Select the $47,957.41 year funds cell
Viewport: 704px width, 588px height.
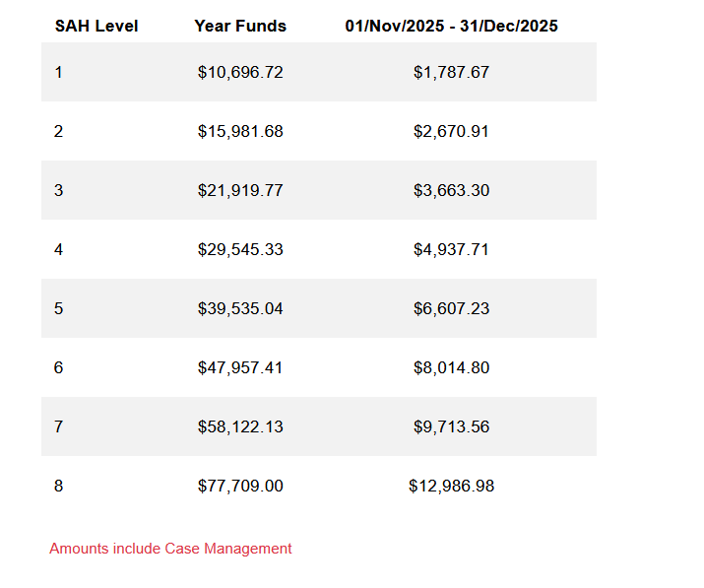point(240,367)
